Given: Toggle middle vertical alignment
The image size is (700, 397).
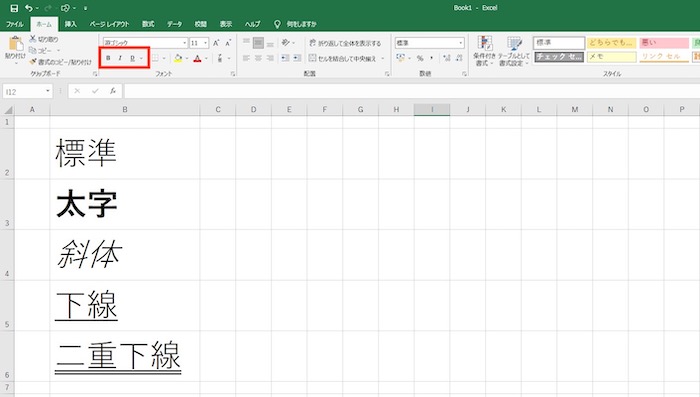Looking at the screenshot, I should pos(258,43).
